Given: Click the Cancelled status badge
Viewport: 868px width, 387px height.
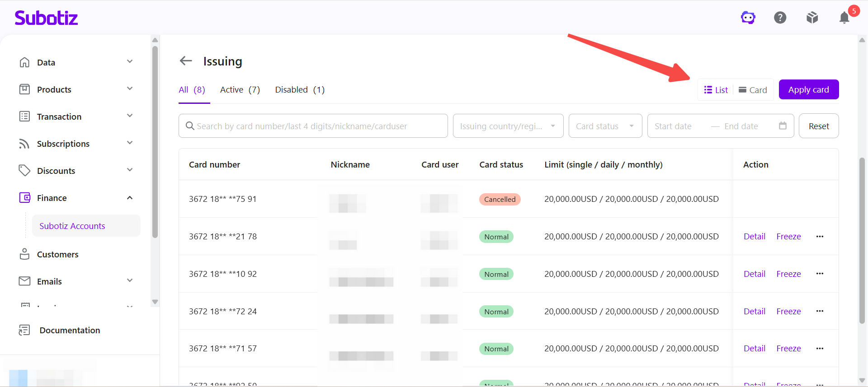Looking at the screenshot, I should 500,199.
